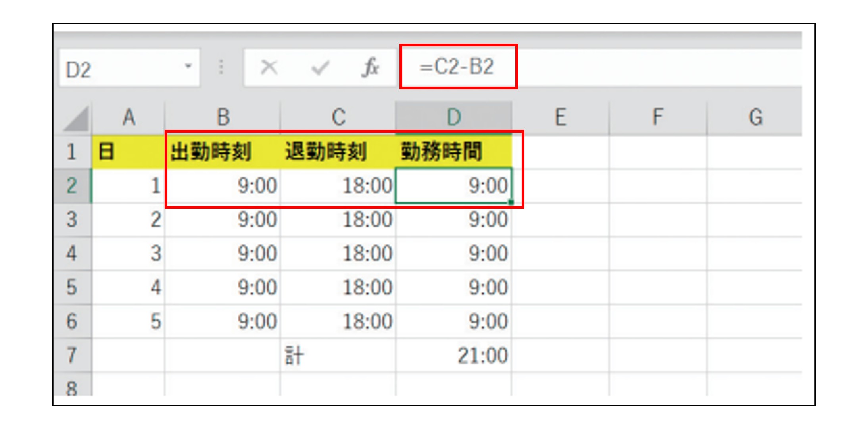Expand the Name Box dropdown arrow
Screen dimensions: 868x429
click(x=188, y=66)
